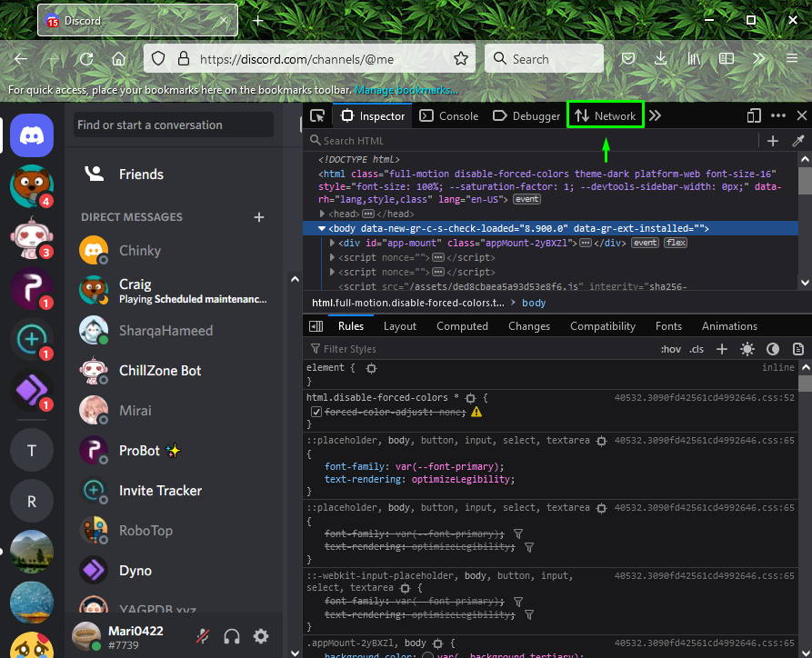Open the Craig server icon with 4 badge
The height and width of the screenshot is (658, 812).
tap(32, 185)
